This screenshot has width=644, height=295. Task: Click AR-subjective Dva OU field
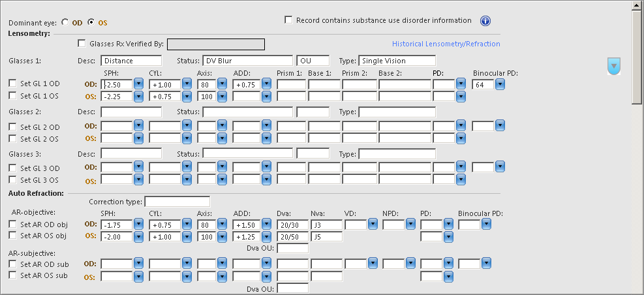click(292, 288)
